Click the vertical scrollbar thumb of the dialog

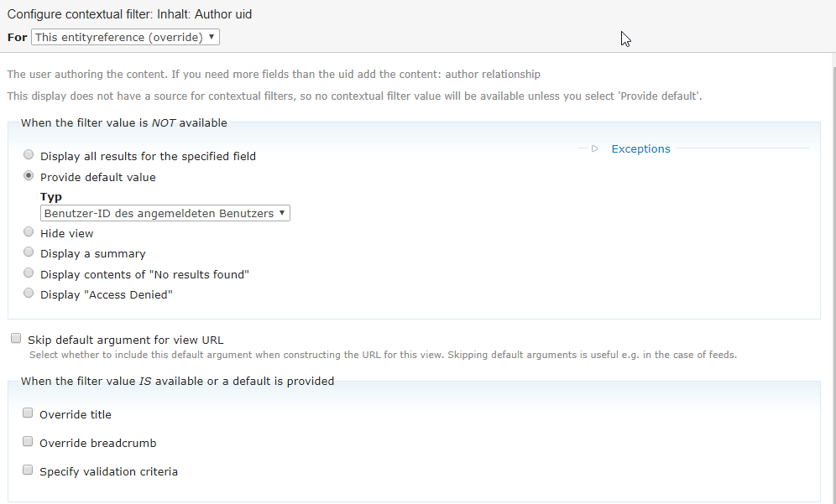click(x=829, y=252)
